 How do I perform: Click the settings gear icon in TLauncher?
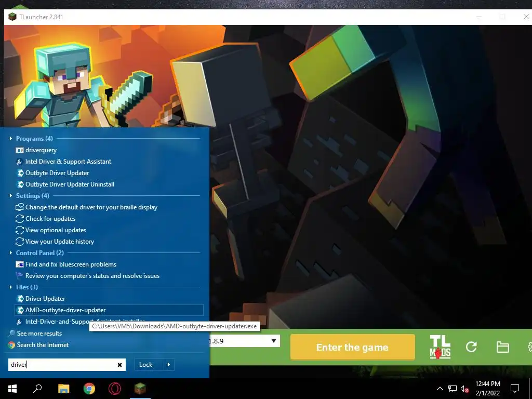(529, 347)
